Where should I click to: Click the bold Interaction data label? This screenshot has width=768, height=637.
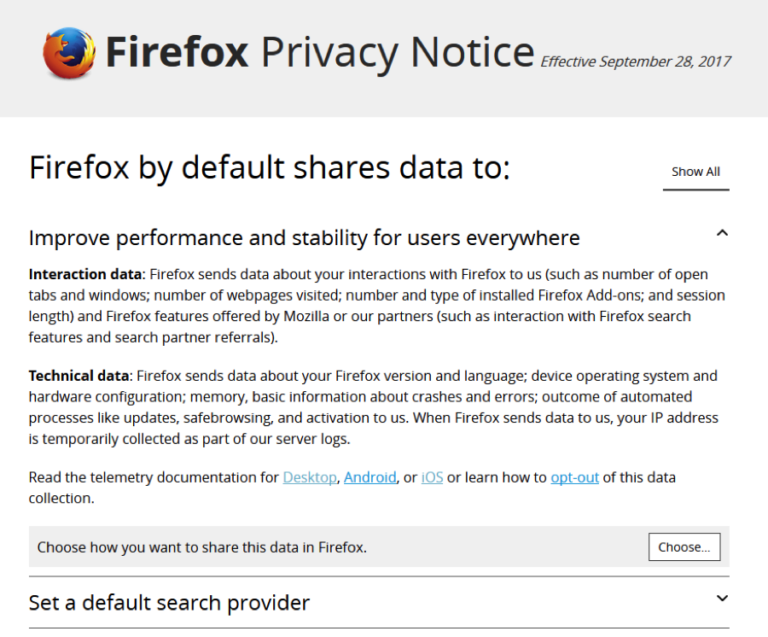click(86, 274)
